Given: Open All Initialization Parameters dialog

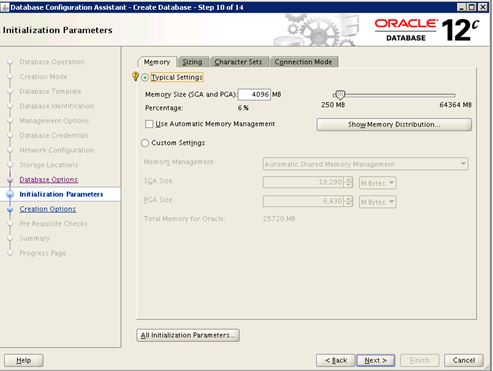Looking at the screenshot, I should click(x=188, y=335).
